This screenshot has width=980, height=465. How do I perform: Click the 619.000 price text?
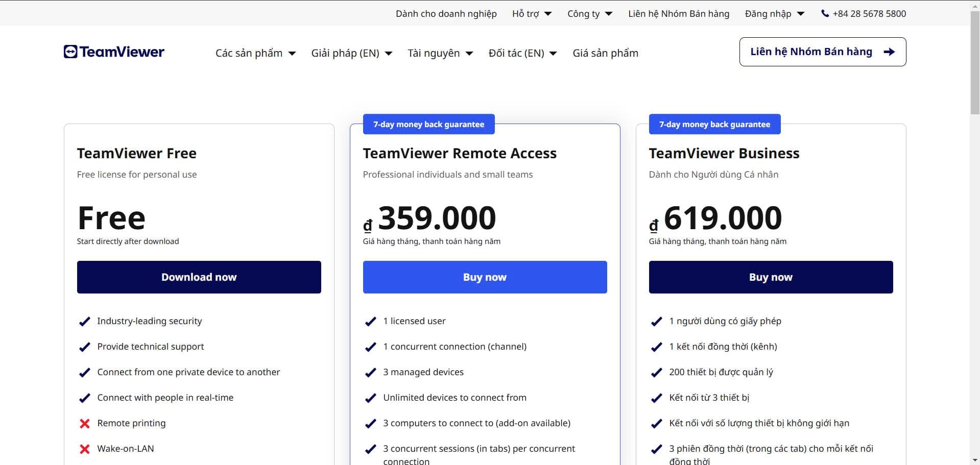(723, 218)
